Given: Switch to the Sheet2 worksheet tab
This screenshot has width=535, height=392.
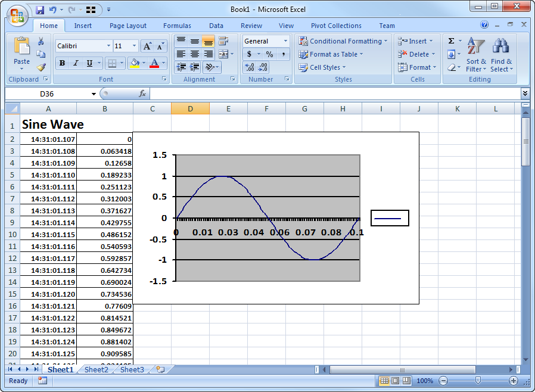Looking at the screenshot, I should tap(97, 370).
